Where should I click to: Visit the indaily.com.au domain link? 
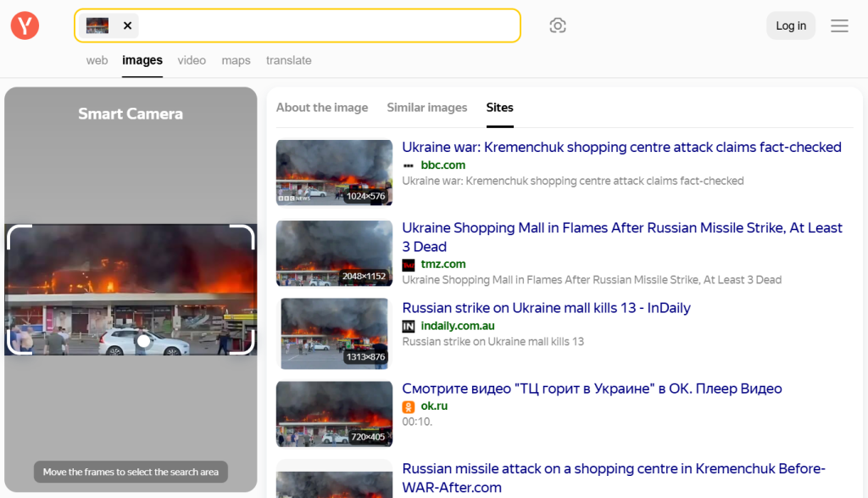pyautogui.click(x=457, y=326)
